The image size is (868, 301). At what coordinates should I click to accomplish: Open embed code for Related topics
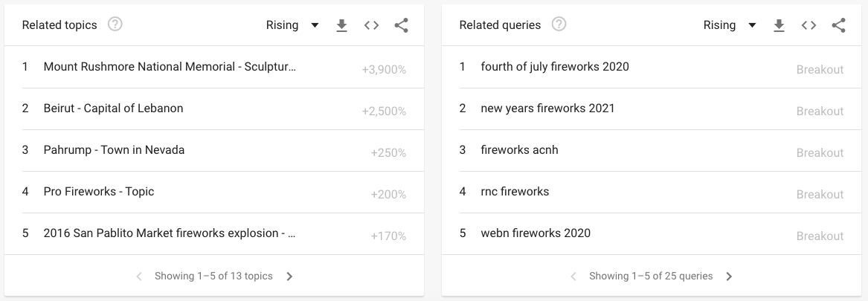tap(371, 25)
